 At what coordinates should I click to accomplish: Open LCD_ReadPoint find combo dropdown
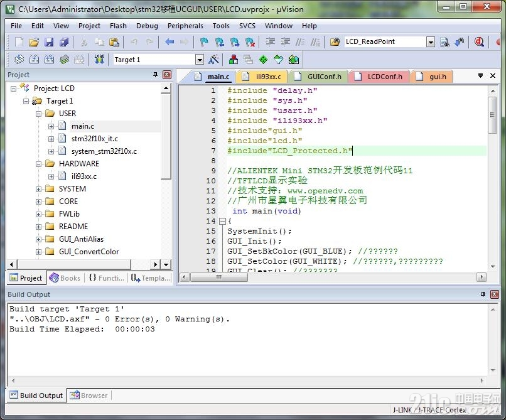point(431,42)
